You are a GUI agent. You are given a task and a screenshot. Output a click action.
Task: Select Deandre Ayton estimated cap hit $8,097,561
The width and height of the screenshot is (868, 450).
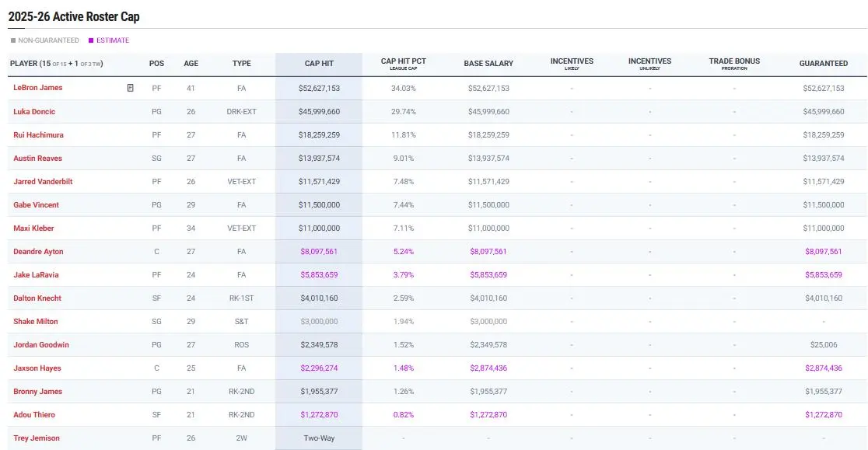coord(319,252)
